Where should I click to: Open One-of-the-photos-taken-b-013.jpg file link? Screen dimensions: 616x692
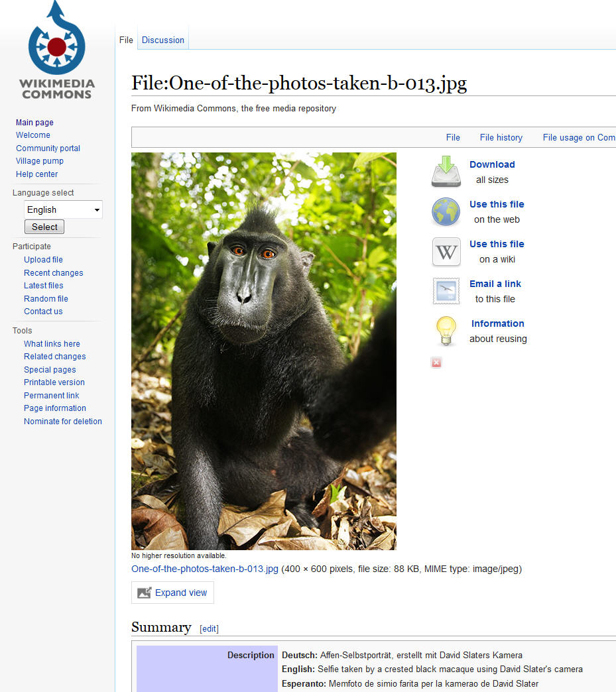[204, 569]
